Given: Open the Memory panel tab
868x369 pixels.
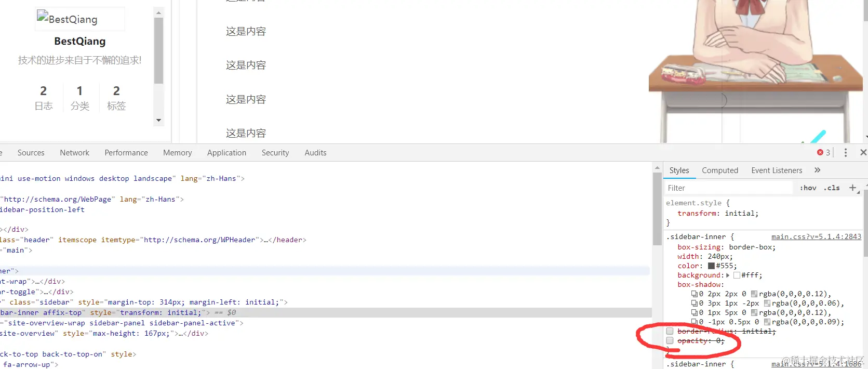Looking at the screenshot, I should [x=177, y=152].
